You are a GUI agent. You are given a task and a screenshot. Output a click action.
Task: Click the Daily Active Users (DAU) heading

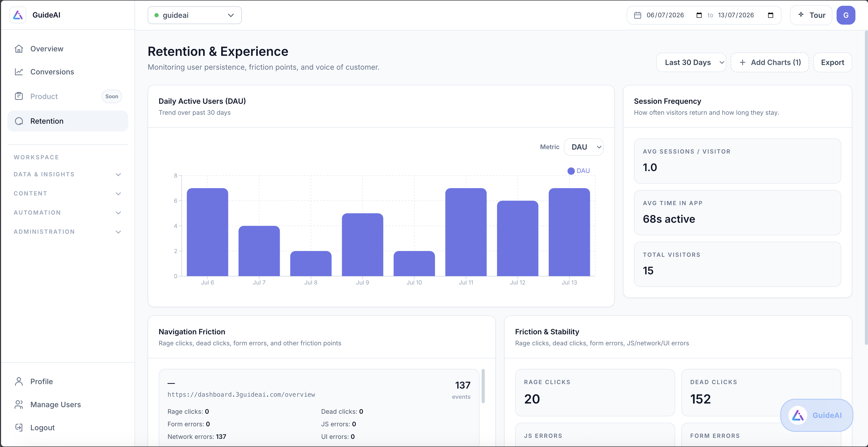tap(202, 101)
